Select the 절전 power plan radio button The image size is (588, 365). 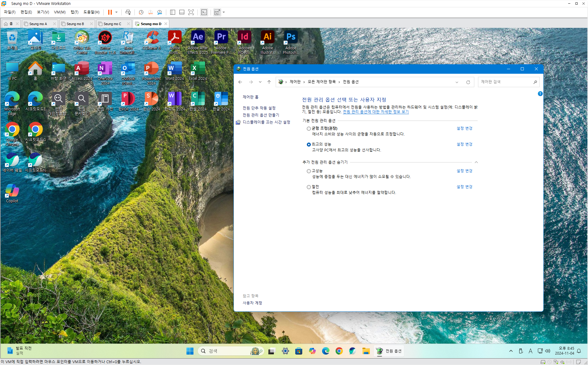coord(309,187)
